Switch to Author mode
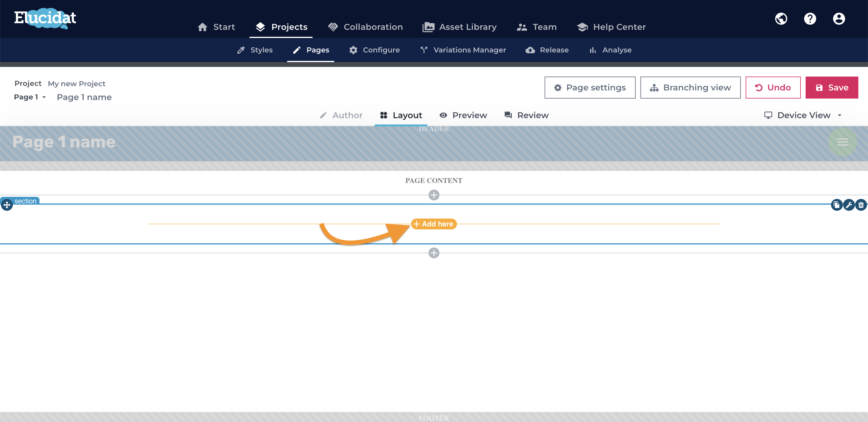 click(x=341, y=115)
